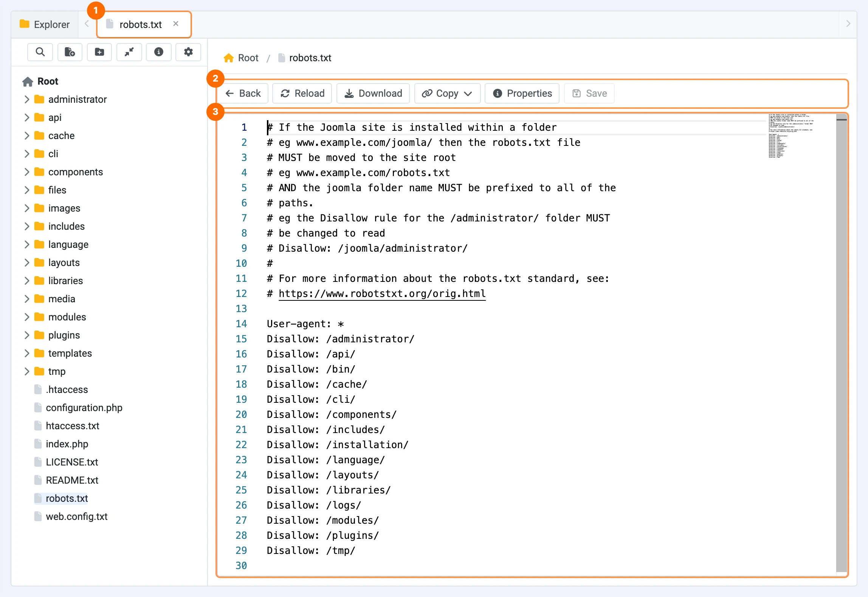The height and width of the screenshot is (597, 868).
Task: Expand the tmp folder
Action: click(x=27, y=371)
